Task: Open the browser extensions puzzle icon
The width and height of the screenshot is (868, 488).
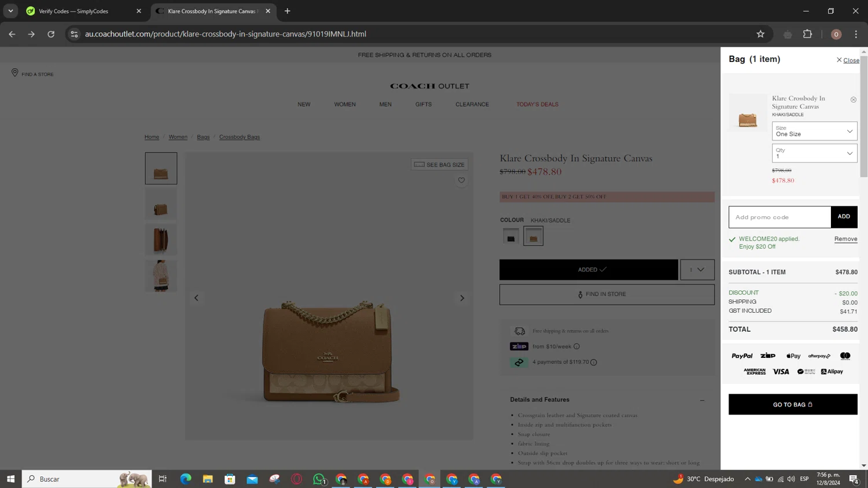Action: [x=808, y=34]
